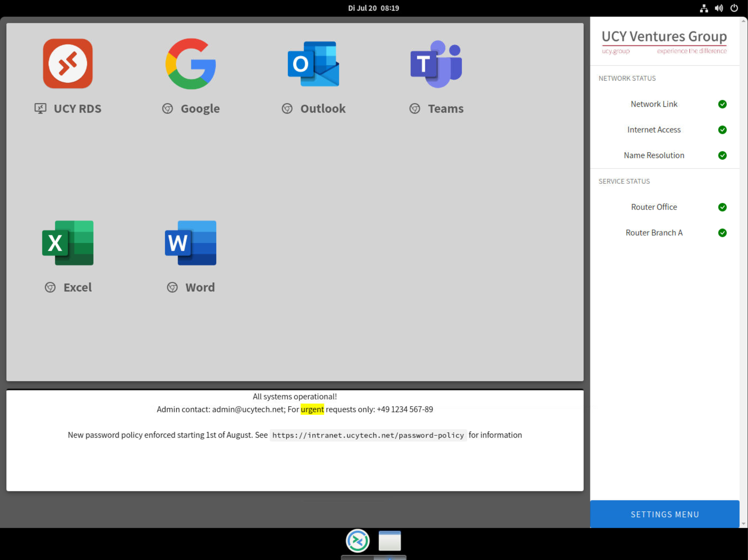Image resolution: width=748 pixels, height=560 pixels.
Task: Click the intranet password-policy URL
Action: tap(368, 435)
